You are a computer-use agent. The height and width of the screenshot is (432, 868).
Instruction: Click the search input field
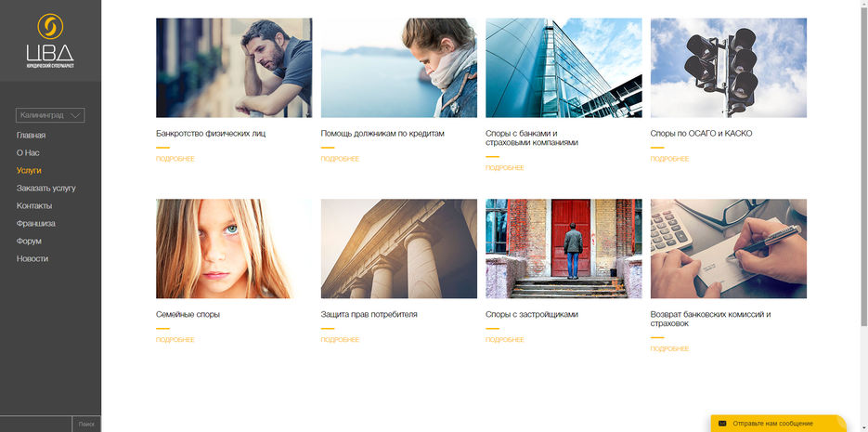(36, 424)
